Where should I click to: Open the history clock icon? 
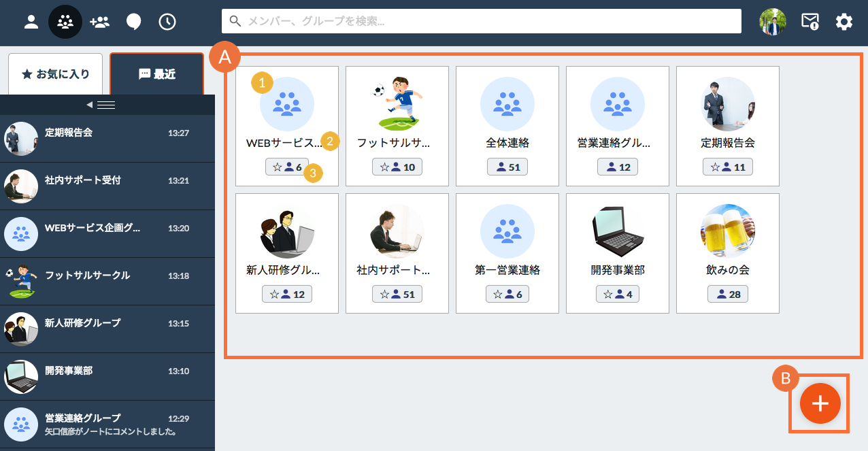167,22
